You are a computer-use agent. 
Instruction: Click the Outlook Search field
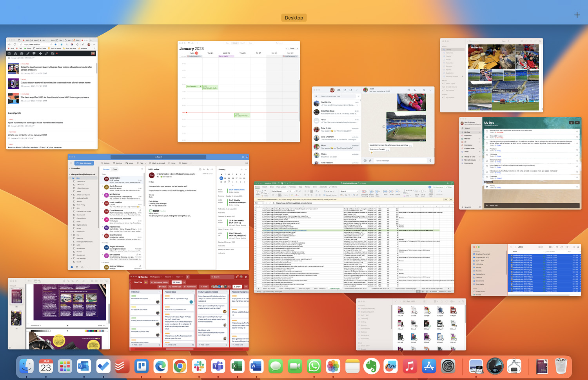point(158,157)
